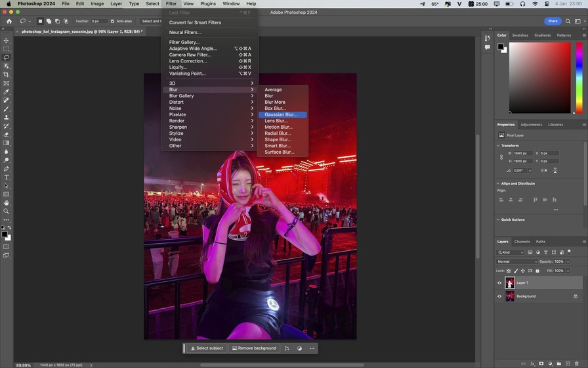Open blend mode Normal dropdown
588x368 pixels.
coord(516,262)
